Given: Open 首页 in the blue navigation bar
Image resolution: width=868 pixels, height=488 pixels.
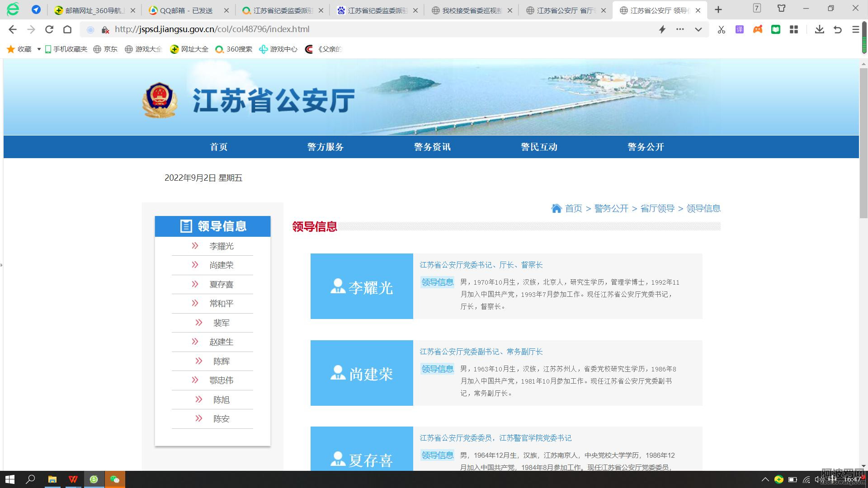Looking at the screenshot, I should point(219,147).
